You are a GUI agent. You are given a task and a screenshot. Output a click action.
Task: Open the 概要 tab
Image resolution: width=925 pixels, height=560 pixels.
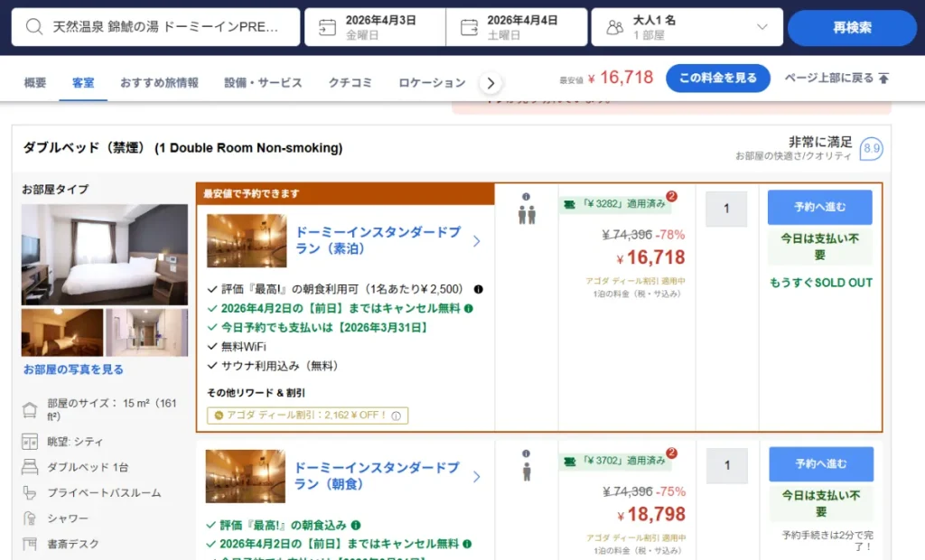34,80
